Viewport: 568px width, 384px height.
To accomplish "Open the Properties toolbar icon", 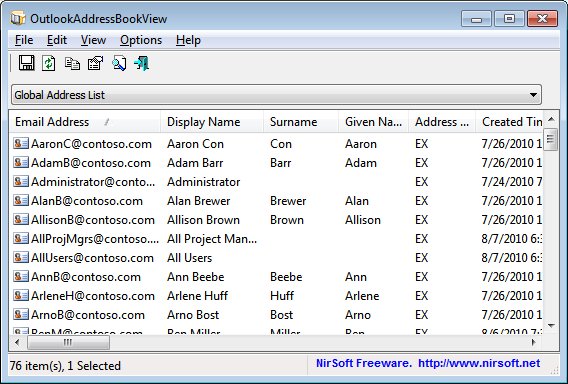I will pos(95,63).
